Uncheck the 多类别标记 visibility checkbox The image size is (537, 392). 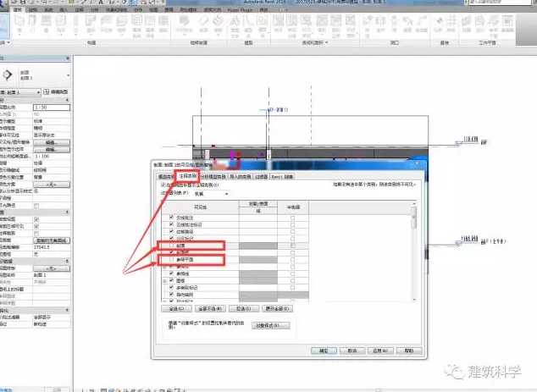pos(172,288)
